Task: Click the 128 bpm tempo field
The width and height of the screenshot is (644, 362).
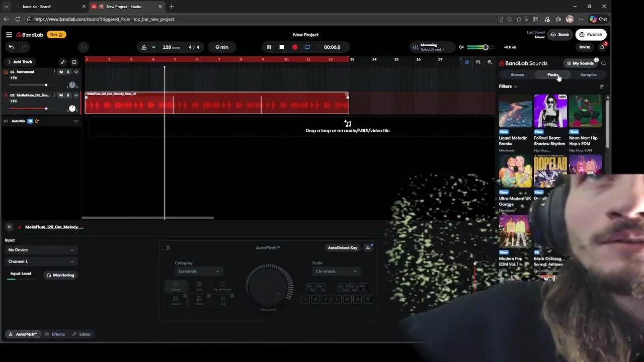Action: tap(171, 47)
